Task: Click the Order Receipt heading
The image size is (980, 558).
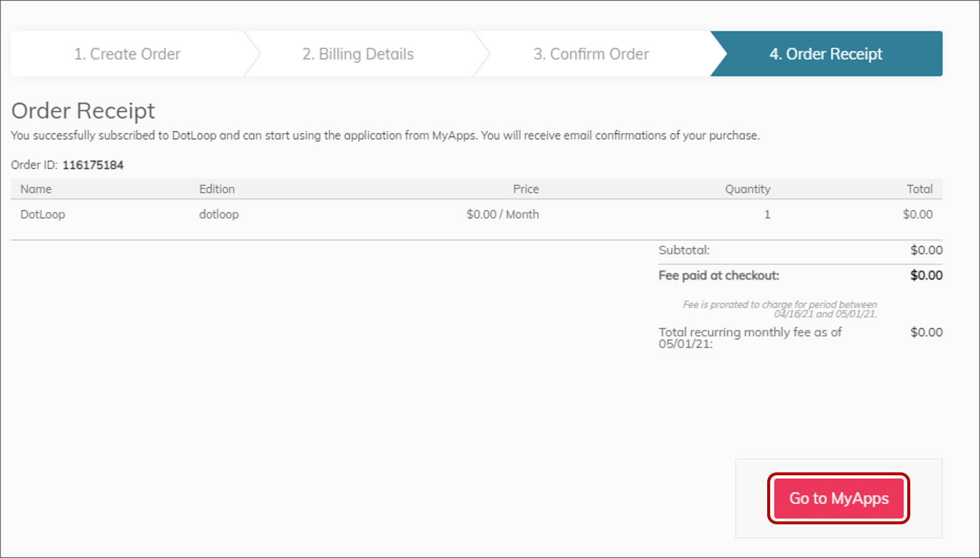Action: pos(83,110)
